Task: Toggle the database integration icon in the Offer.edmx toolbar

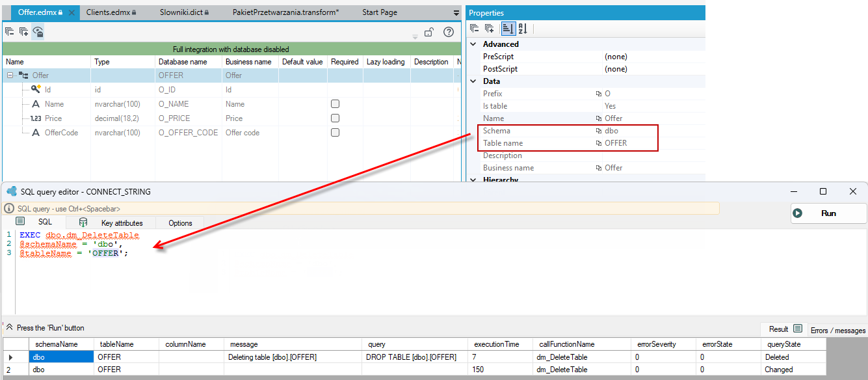Action: 38,31
